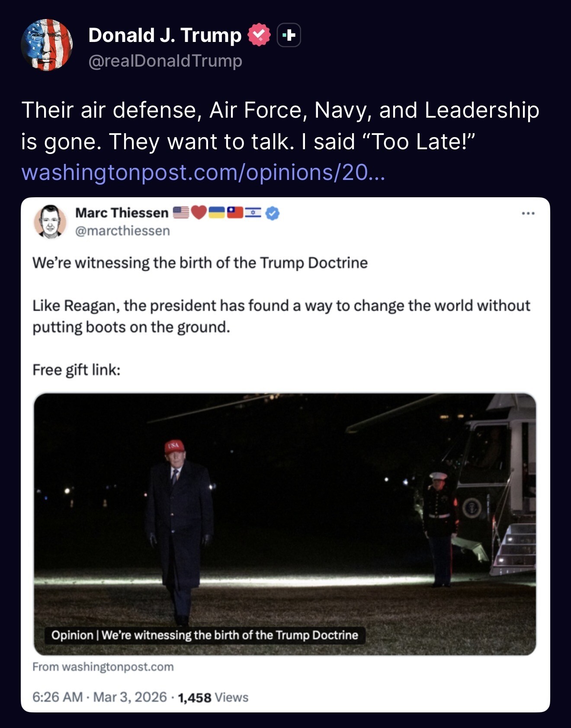Open the washingtonpost.com/opinions link
This screenshot has height=728, width=571.
pyautogui.click(x=203, y=173)
